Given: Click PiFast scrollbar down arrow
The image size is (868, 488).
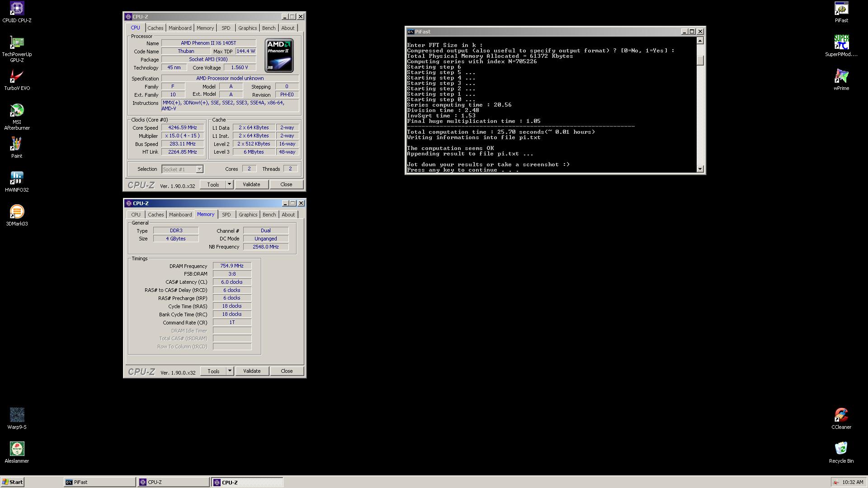Looking at the screenshot, I should (x=700, y=169).
